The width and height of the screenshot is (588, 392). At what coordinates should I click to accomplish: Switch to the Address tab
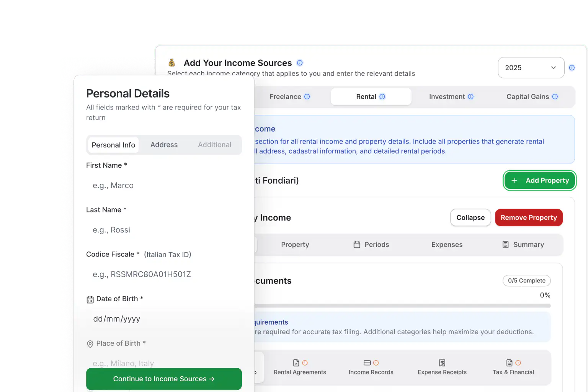(x=164, y=145)
